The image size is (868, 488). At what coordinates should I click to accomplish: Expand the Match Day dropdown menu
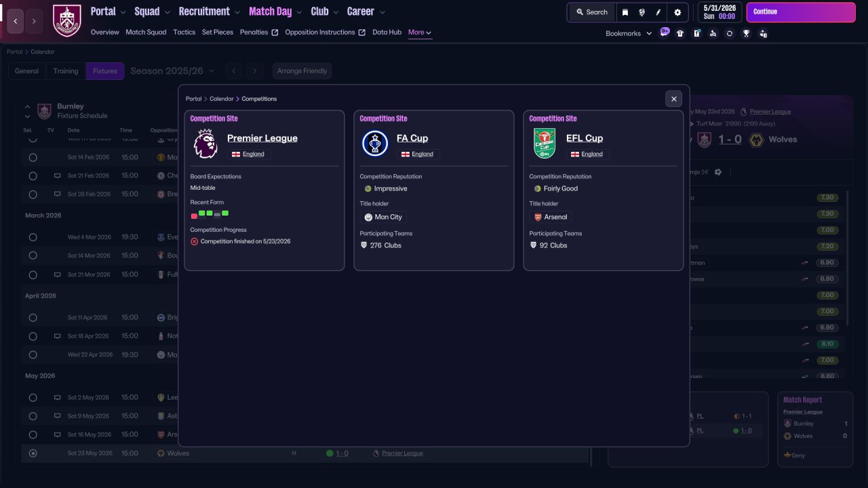(x=298, y=12)
